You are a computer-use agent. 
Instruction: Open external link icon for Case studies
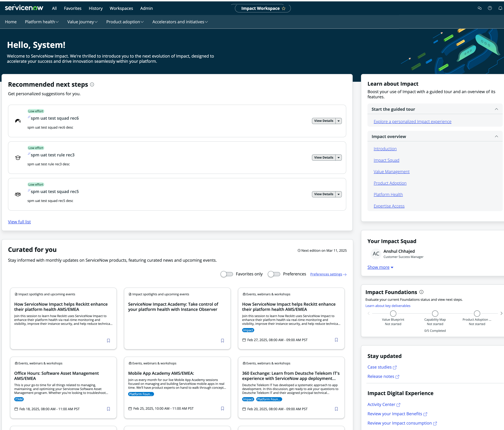395,368
